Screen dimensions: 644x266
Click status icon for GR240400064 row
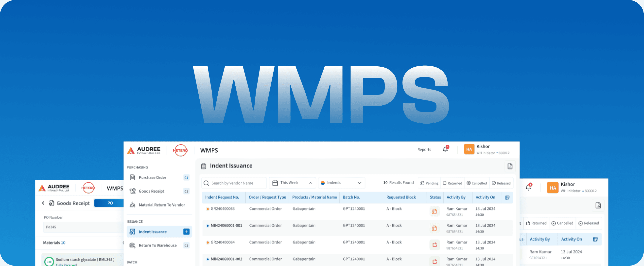(435, 245)
